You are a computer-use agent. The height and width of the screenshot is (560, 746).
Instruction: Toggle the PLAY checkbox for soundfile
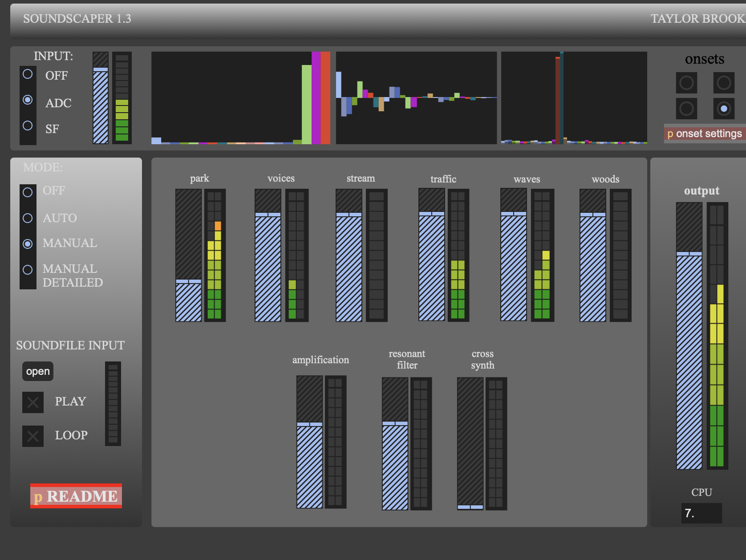pyautogui.click(x=33, y=402)
